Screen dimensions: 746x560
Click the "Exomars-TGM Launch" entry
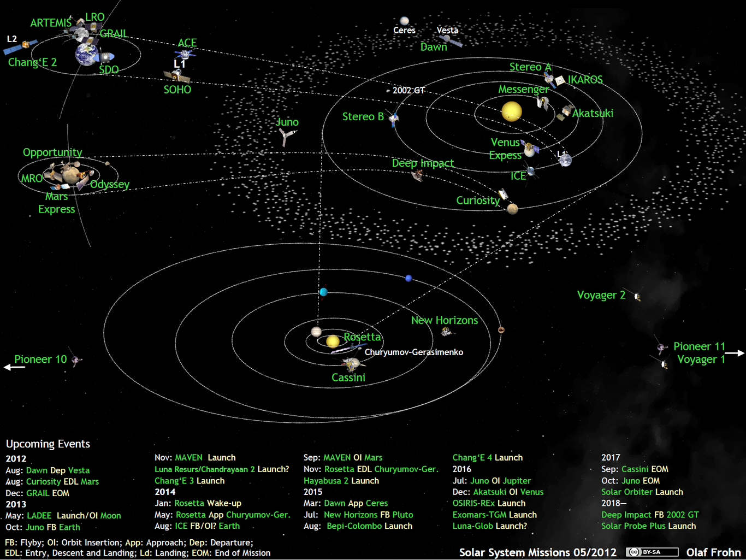[495, 515]
